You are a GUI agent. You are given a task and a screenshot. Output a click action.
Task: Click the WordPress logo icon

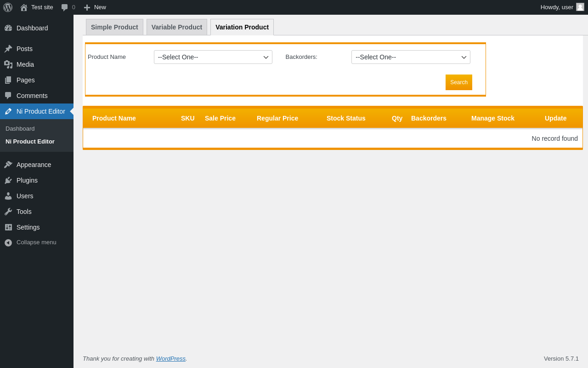point(8,7)
